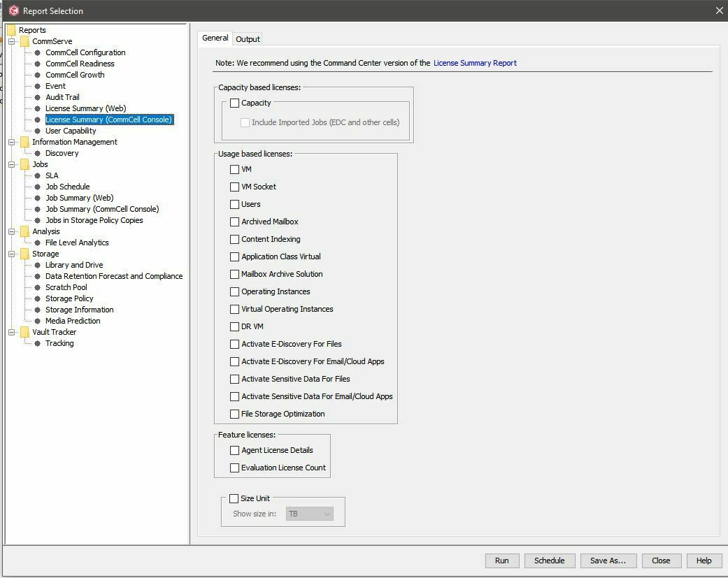The height and width of the screenshot is (578, 728).
Task: Select the Job Schedule report
Action: coord(68,187)
